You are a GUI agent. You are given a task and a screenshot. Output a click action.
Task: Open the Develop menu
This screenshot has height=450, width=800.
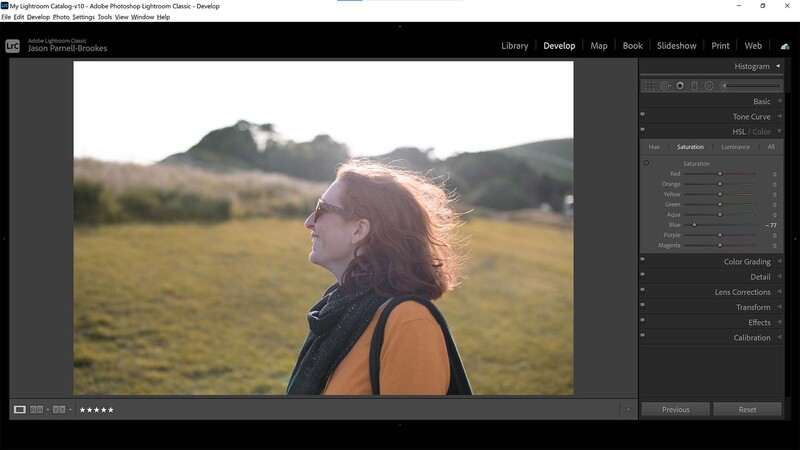[x=38, y=17]
